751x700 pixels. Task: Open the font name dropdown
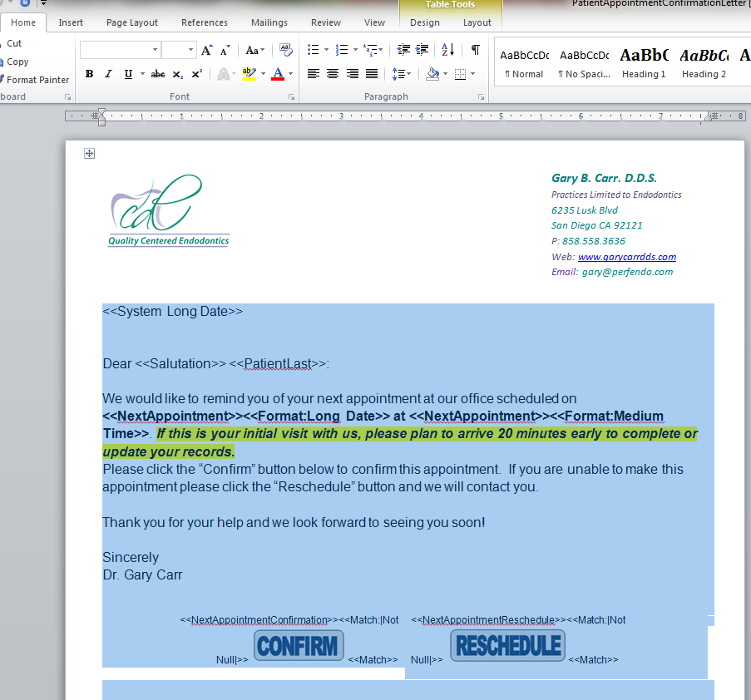(x=155, y=51)
